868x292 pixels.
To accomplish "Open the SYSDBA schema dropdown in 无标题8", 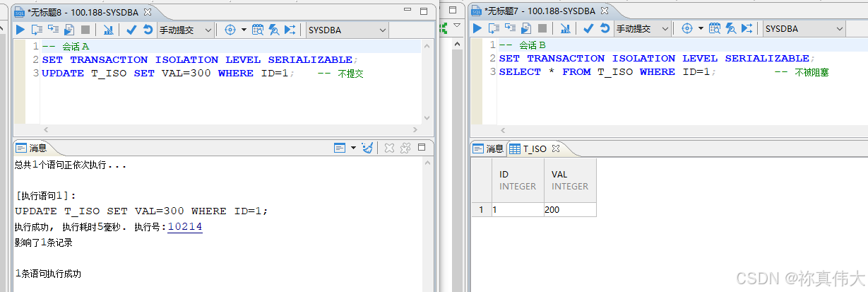I will (347, 30).
